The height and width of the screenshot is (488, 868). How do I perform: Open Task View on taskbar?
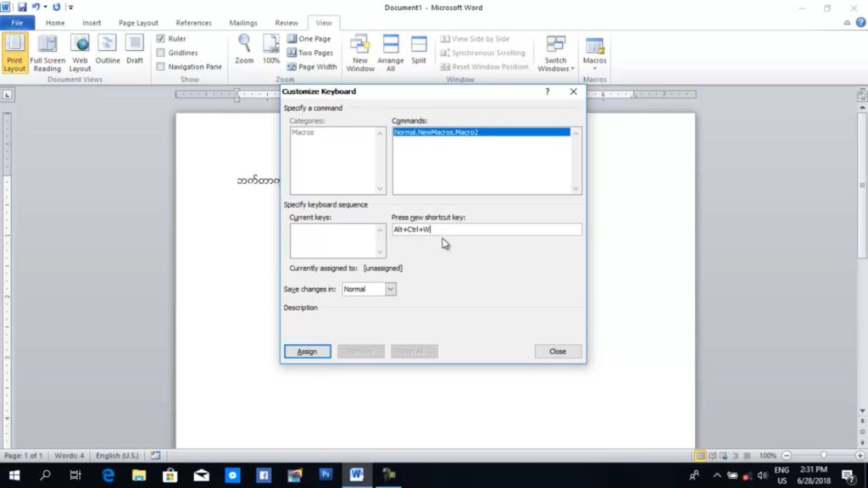[x=75, y=474]
